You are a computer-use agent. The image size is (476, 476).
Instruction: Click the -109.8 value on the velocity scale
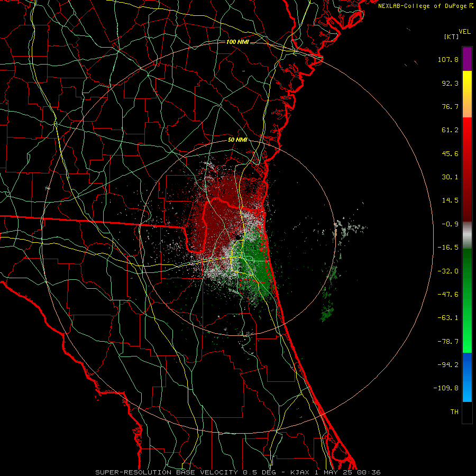pyautogui.click(x=446, y=388)
